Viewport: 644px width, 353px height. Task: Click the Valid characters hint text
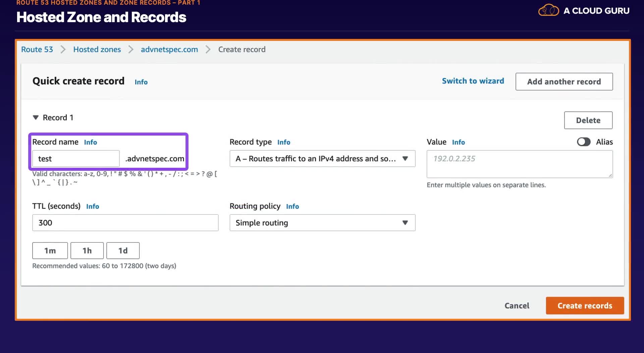pos(125,178)
